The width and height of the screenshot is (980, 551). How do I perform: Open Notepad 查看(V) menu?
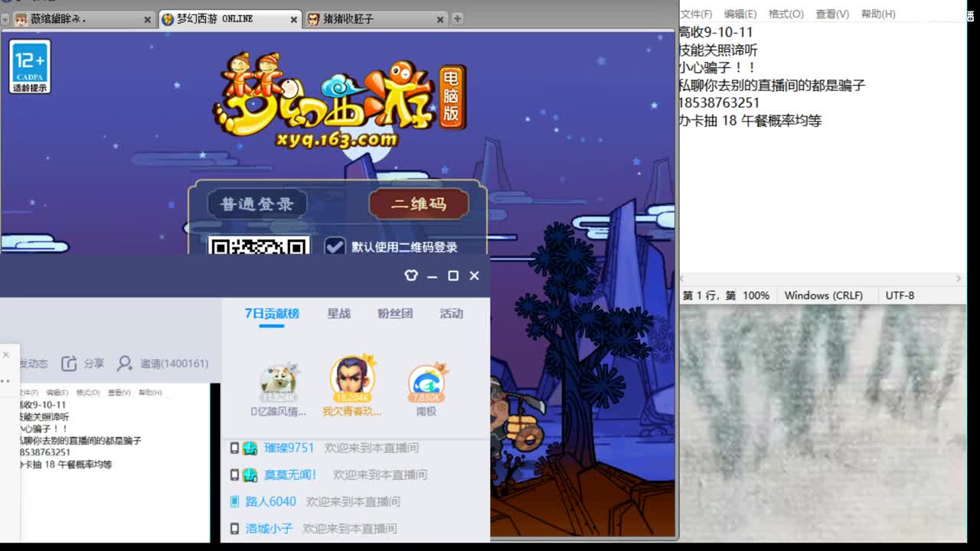click(832, 14)
